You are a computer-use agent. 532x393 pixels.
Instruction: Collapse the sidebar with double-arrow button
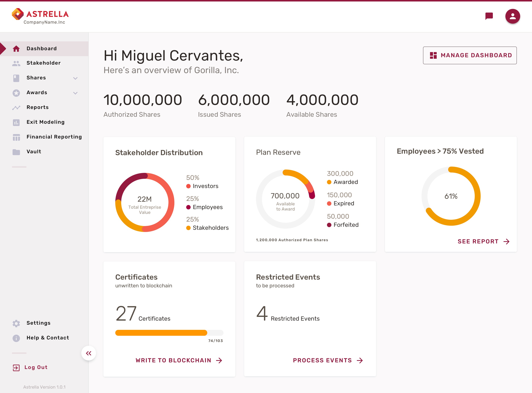(88, 353)
